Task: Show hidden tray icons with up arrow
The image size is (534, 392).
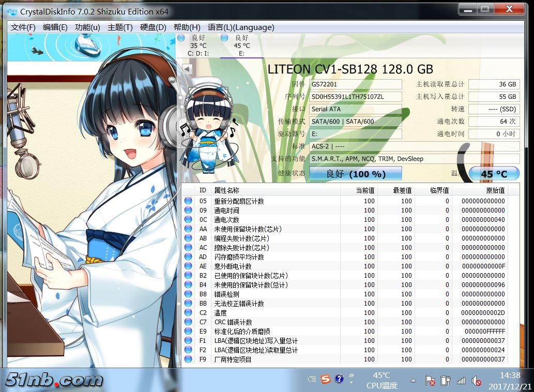Action: 413,381
